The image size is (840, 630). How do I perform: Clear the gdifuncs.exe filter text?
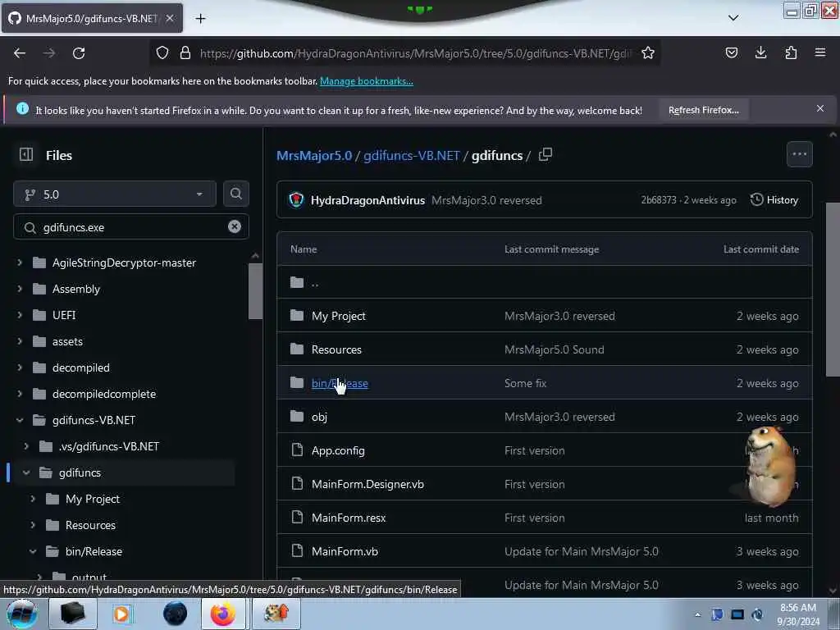tap(234, 226)
